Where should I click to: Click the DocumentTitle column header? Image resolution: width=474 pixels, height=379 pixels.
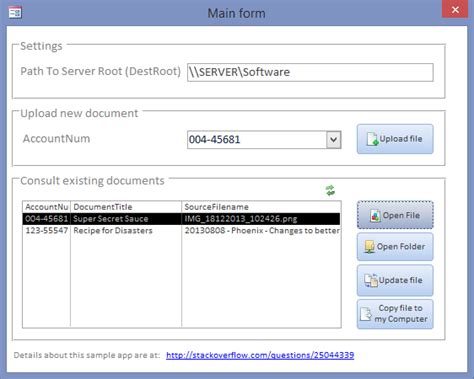tap(126, 207)
